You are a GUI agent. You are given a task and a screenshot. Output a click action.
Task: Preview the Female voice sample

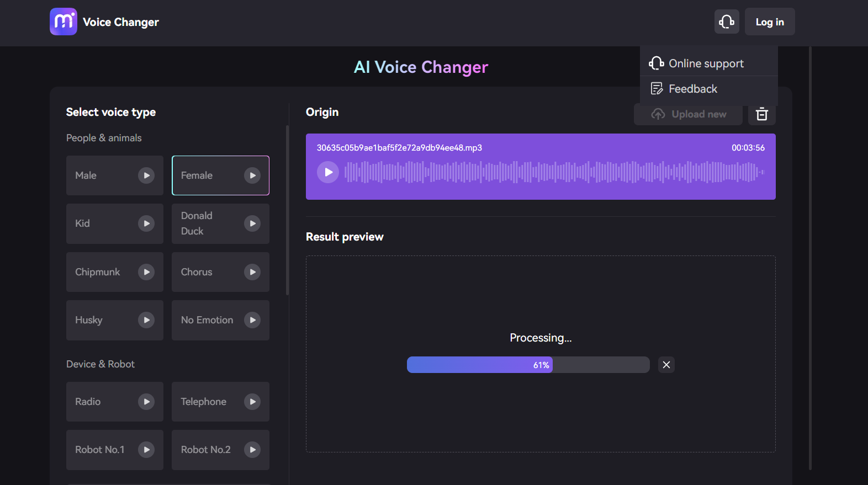(252, 175)
